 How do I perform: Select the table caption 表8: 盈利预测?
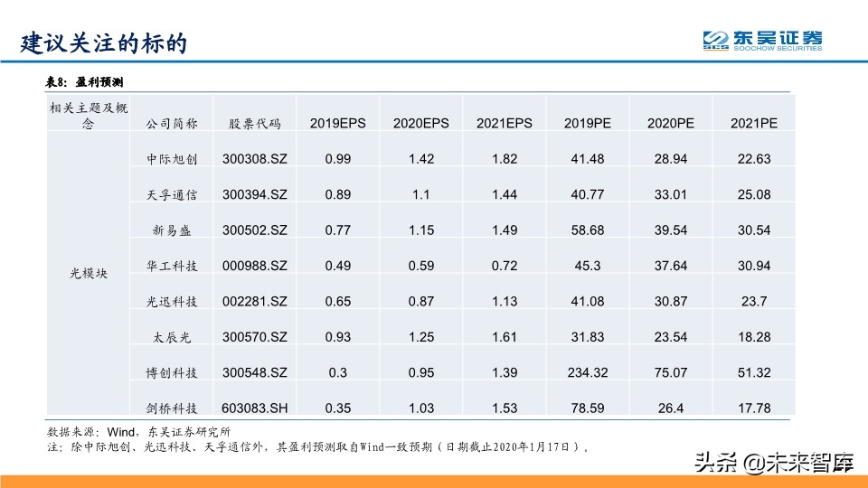(x=85, y=83)
